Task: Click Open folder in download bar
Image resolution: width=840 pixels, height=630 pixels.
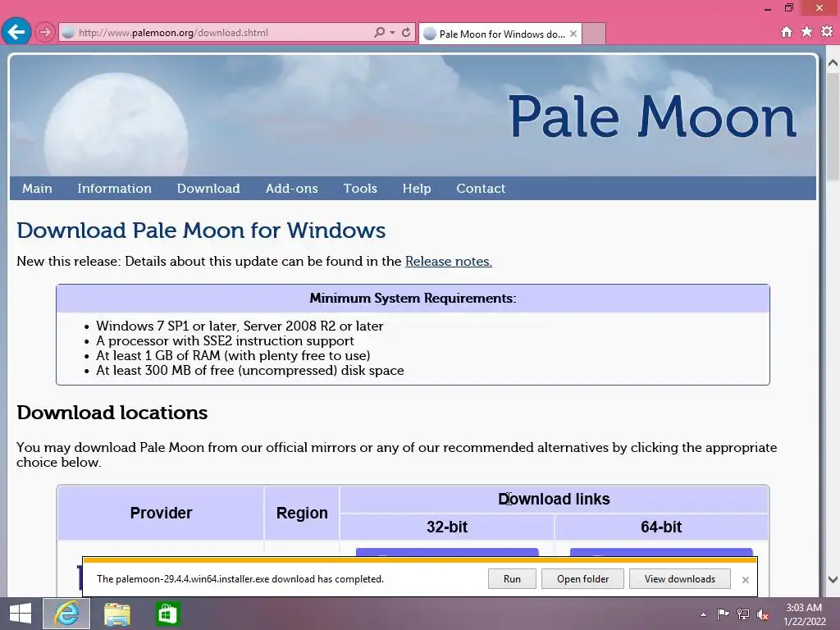Action: click(582, 579)
